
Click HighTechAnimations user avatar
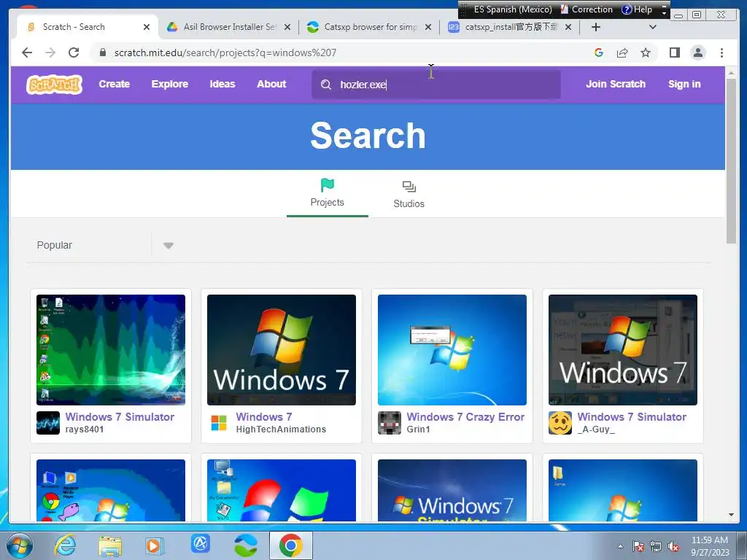pyautogui.click(x=219, y=423)
